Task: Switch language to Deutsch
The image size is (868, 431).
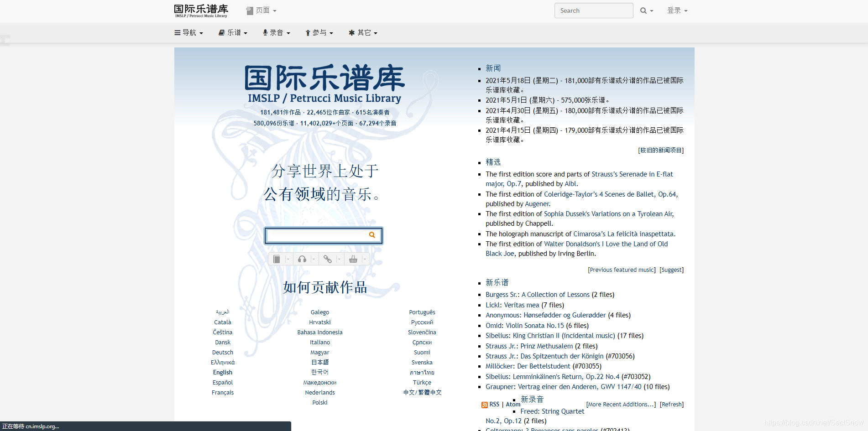Action: click(x=223, y=353)
